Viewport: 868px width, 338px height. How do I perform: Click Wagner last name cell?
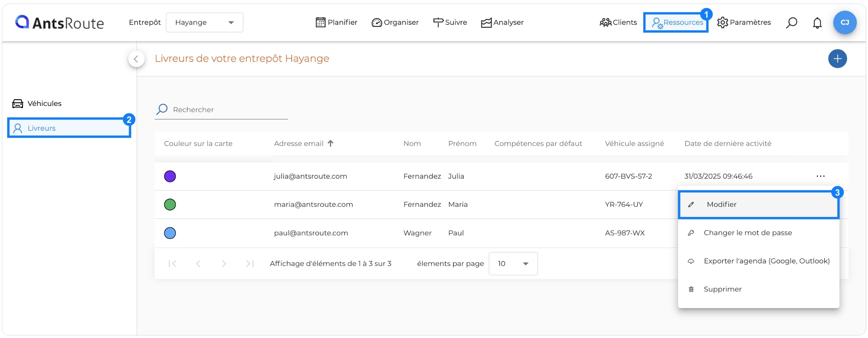[417, 233]
